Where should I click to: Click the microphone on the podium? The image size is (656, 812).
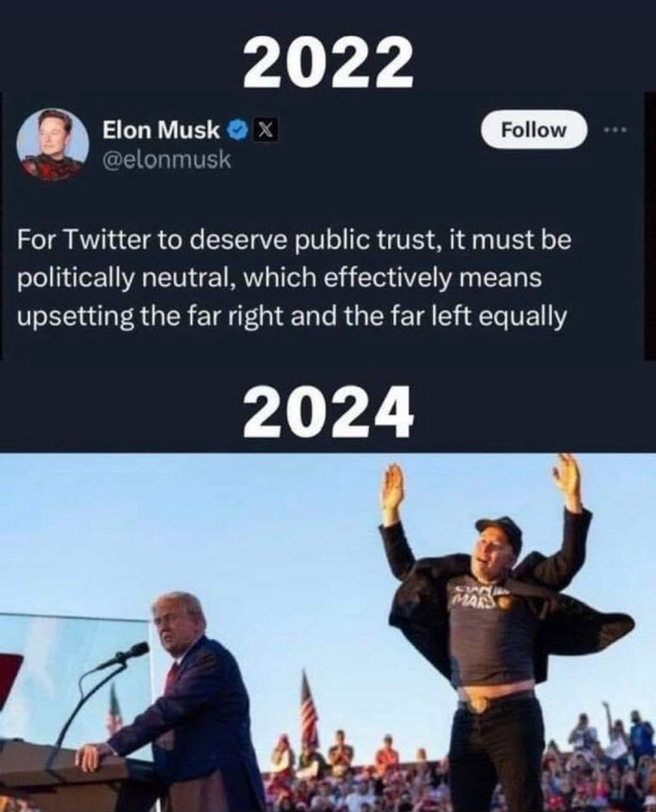click(123, 655)
